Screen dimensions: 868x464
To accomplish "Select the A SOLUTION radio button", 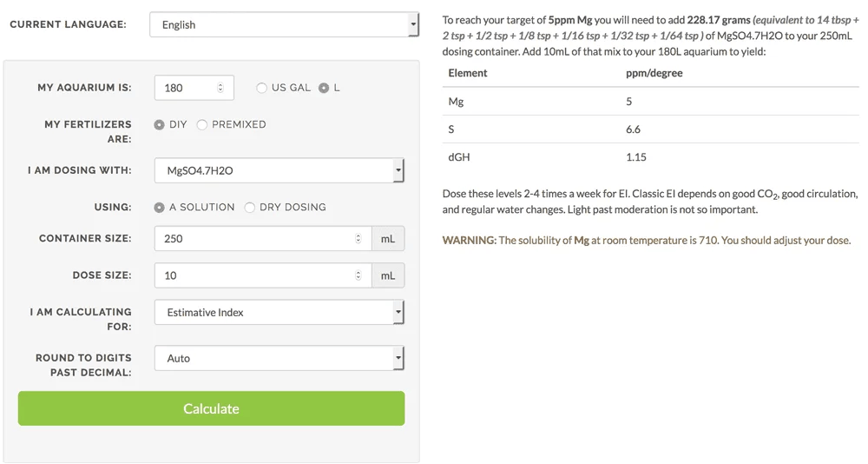I will click(x=160, y=208).
